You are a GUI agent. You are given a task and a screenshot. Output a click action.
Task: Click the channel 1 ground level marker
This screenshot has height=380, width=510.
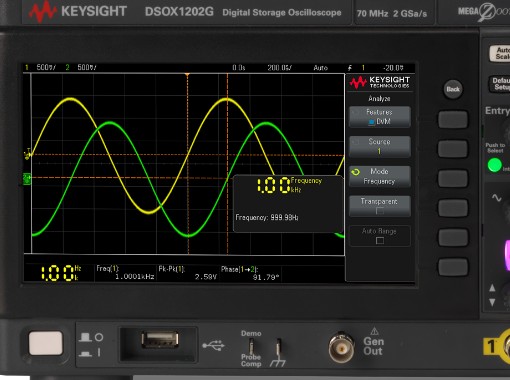click(x=28, y=155)
